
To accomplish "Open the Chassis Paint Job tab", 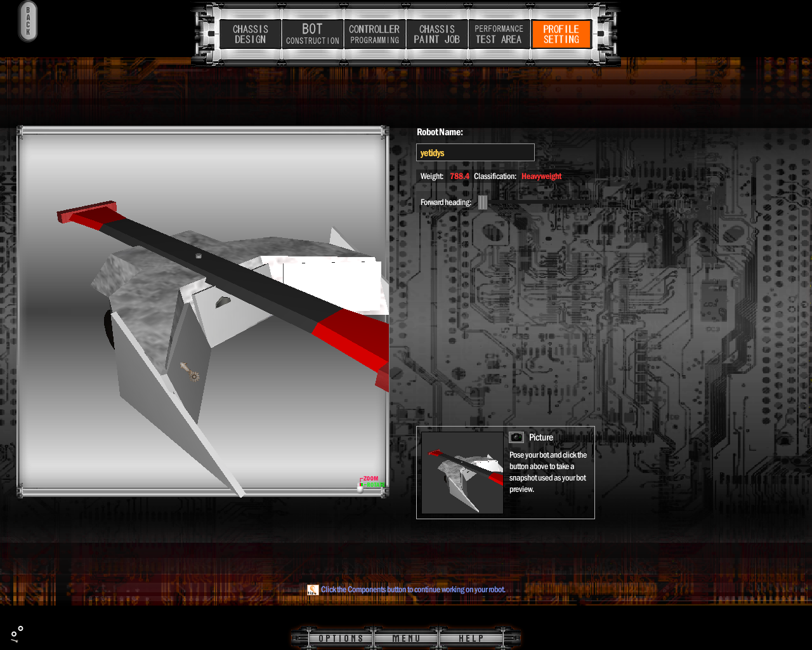I will tap(436, 34).
